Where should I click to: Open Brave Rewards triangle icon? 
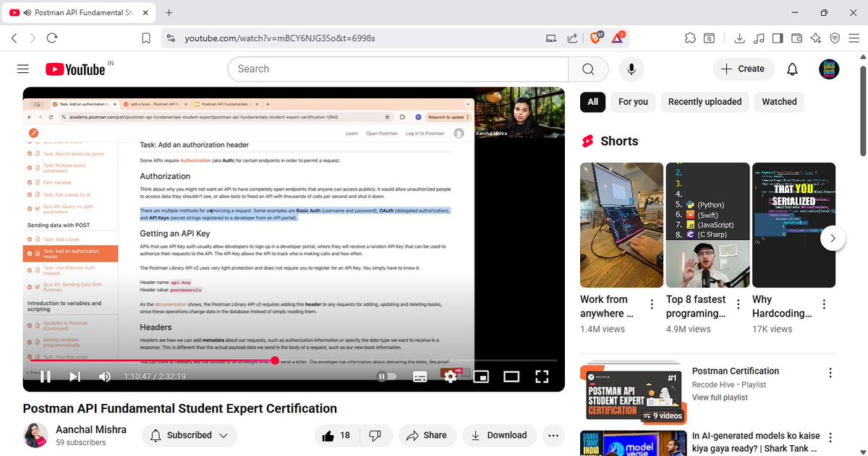point(618,38)
